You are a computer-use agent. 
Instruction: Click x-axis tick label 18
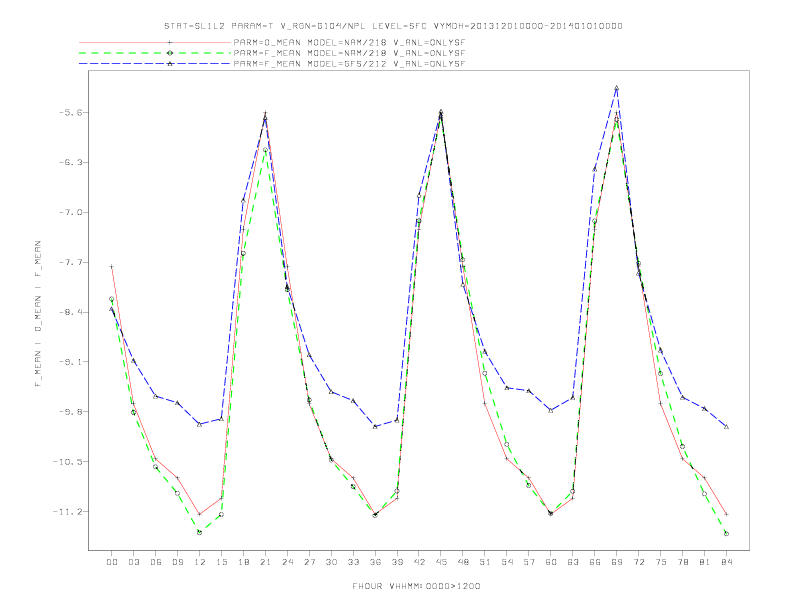243,562
